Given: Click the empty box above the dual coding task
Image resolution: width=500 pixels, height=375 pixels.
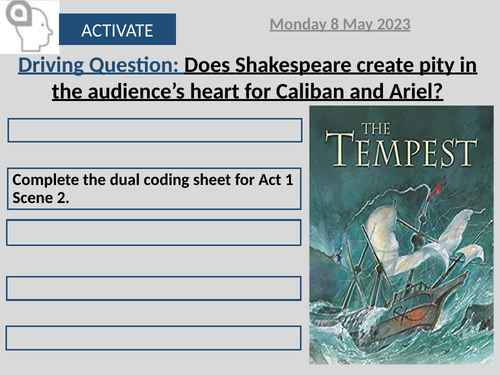Looking at the screenshot, I should (x=155, y=130).
